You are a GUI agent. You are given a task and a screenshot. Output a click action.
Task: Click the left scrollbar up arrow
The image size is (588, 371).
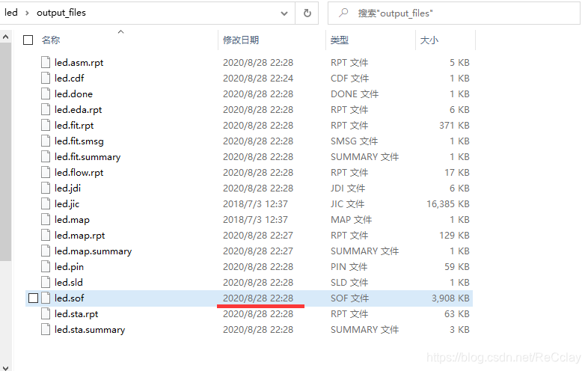pos(5,37)
